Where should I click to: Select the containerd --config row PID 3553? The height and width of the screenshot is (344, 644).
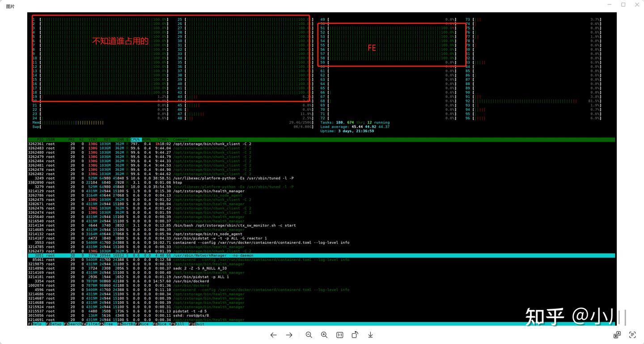pyautogui.click(x=321, y=243)
